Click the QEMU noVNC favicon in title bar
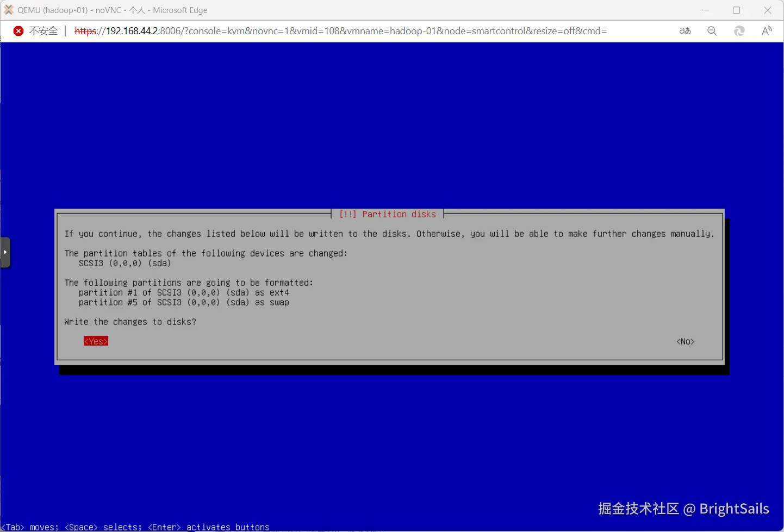 click(x=9, y=10)
